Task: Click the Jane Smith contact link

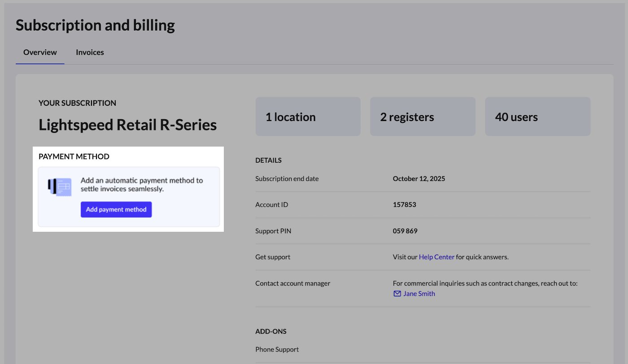Action: 419,294
